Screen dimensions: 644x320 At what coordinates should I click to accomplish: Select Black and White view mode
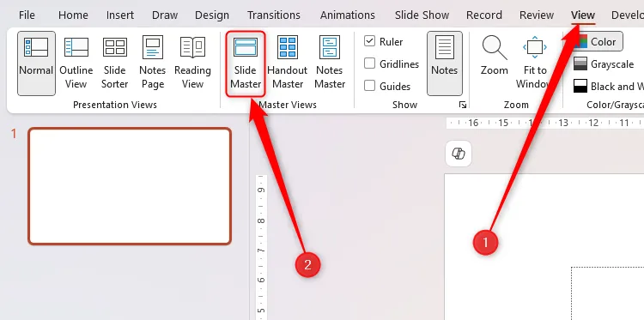[x=608, y=86]
